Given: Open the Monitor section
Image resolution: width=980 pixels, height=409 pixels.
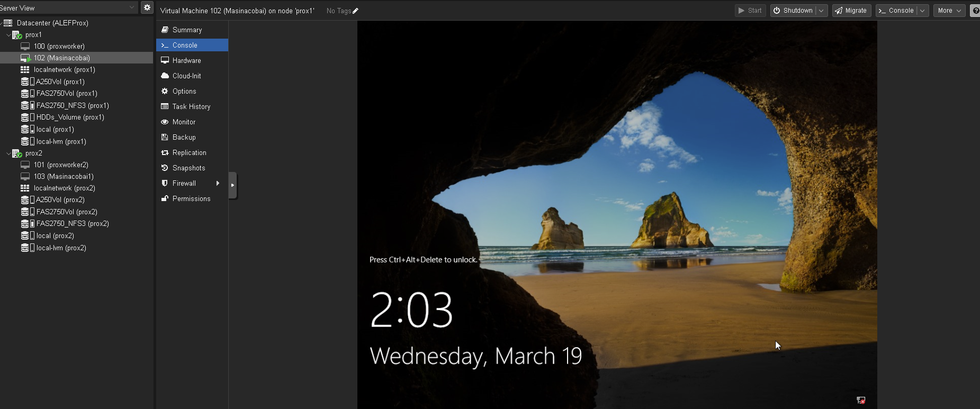Looking at the screenshot, I should [x=192, y=122].
